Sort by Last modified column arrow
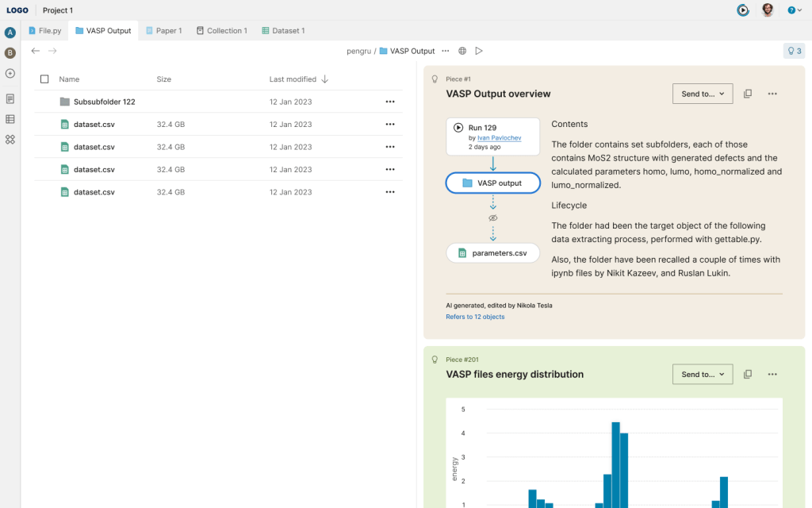Screen dimensions: 812x508 (x=325, y=79)
